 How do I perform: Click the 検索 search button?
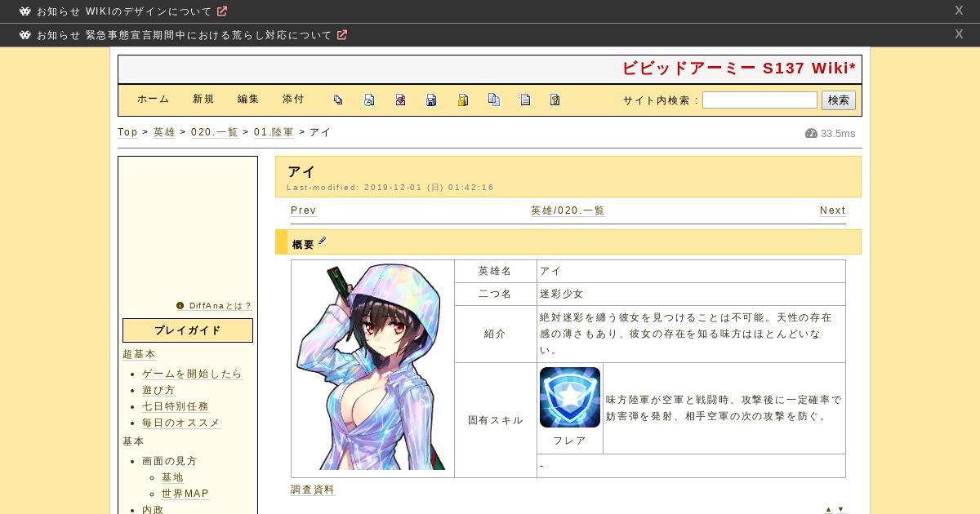(x=839, y=100)
